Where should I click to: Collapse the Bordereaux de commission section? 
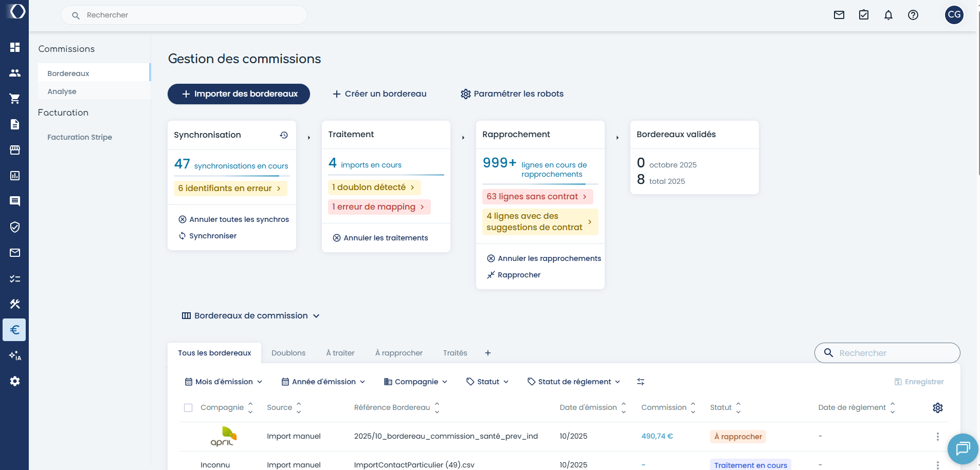click(x=316, y=316)
